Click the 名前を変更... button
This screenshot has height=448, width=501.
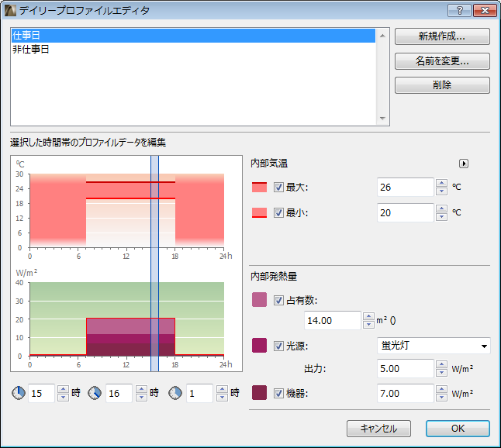tap(442, 61)
